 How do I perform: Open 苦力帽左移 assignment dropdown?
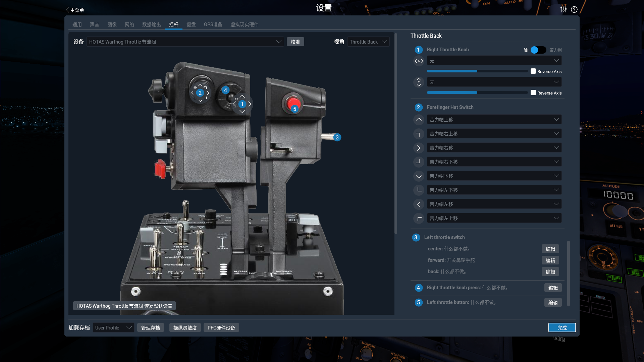pos(494,204)
